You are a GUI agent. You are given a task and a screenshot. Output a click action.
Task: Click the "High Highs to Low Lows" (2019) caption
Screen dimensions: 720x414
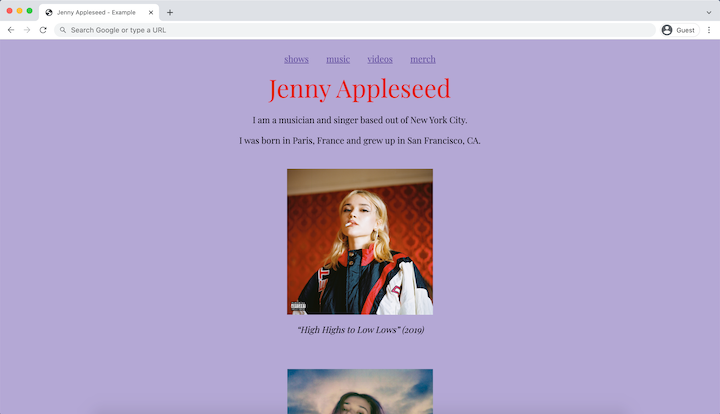(361, 330)
